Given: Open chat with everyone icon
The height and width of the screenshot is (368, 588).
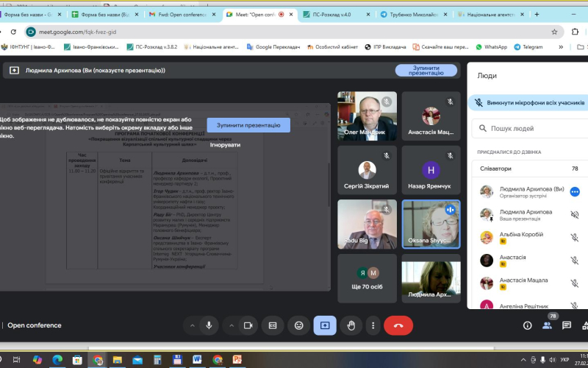Looking at the screenshot, I should pos(567,325).
